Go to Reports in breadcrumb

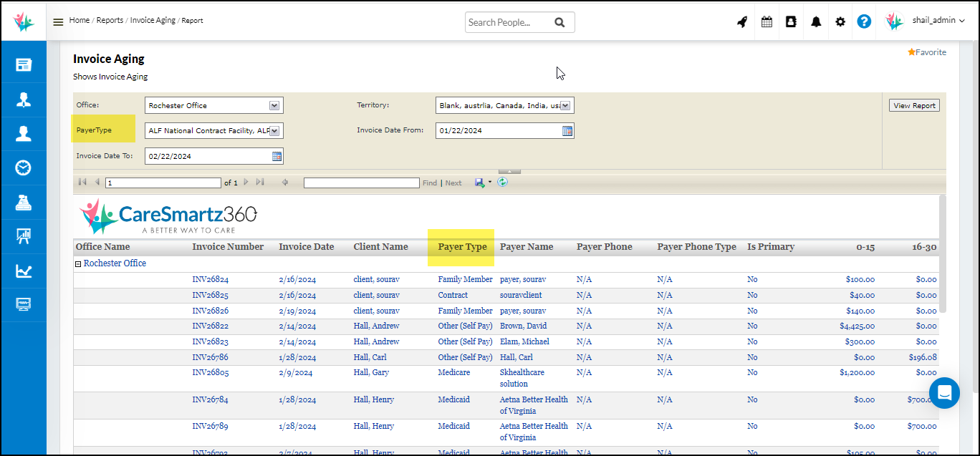[x=110, y=20]
